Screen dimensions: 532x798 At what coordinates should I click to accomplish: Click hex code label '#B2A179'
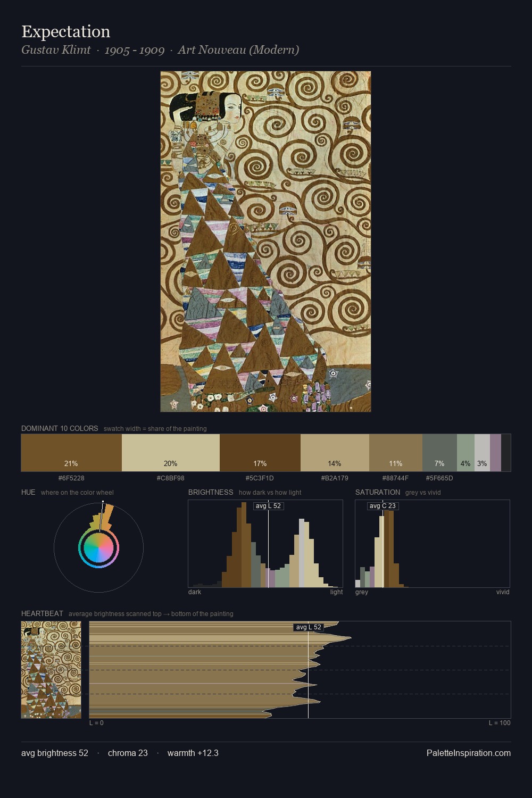[x=335, y=478]
